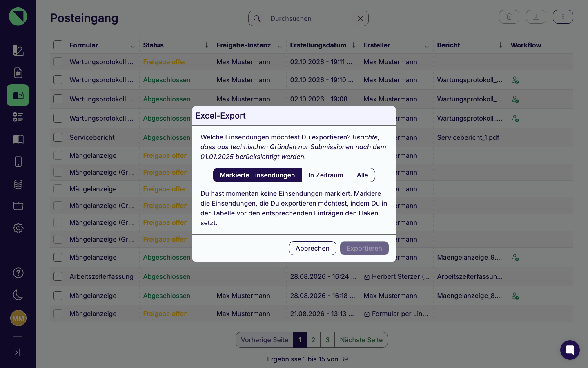
Task: Sort by Ersteller column arrow
Action: coord(427,45)
